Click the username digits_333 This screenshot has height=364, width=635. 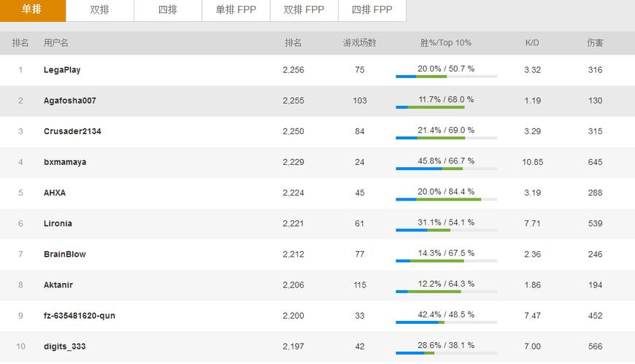pos(64,346)
